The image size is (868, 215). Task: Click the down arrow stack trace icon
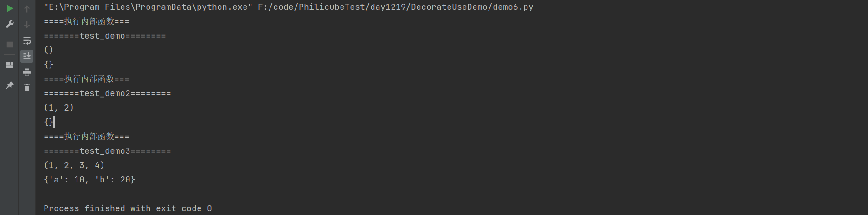(27, 24)
